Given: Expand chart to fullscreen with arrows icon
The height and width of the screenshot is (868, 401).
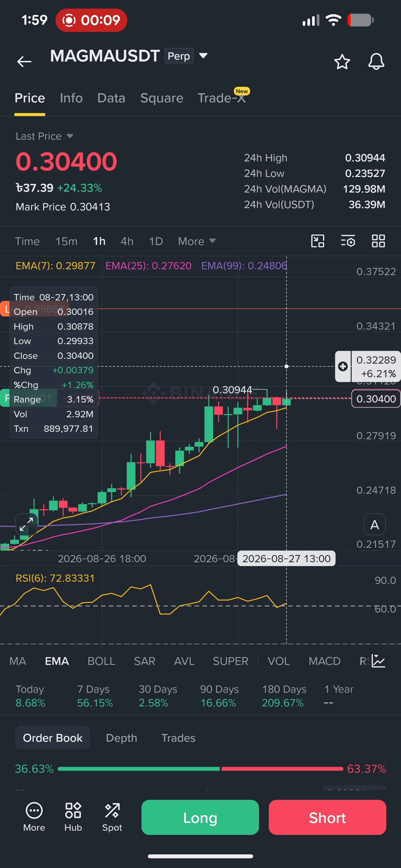Looking at the screenshot, I should tap(26, 524).
